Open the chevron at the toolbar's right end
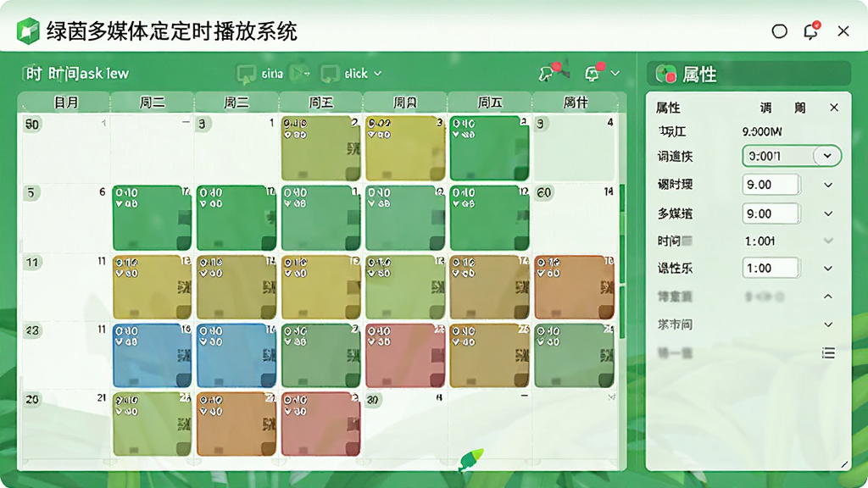 click(615, 73)
